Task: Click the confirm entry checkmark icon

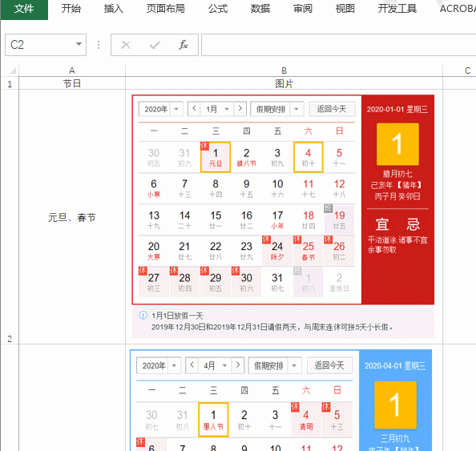Action: tap(155, 45)
